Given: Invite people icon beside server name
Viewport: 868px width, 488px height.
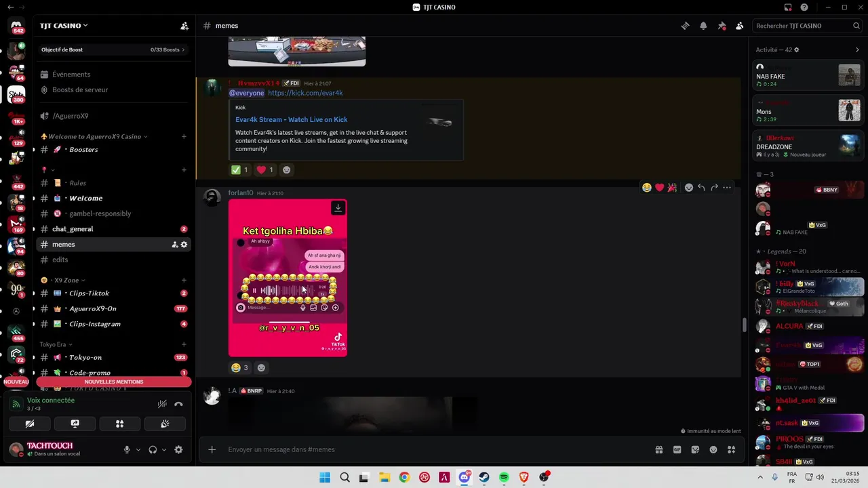Looking at the screenshot, I should click(x=184, y=26).
